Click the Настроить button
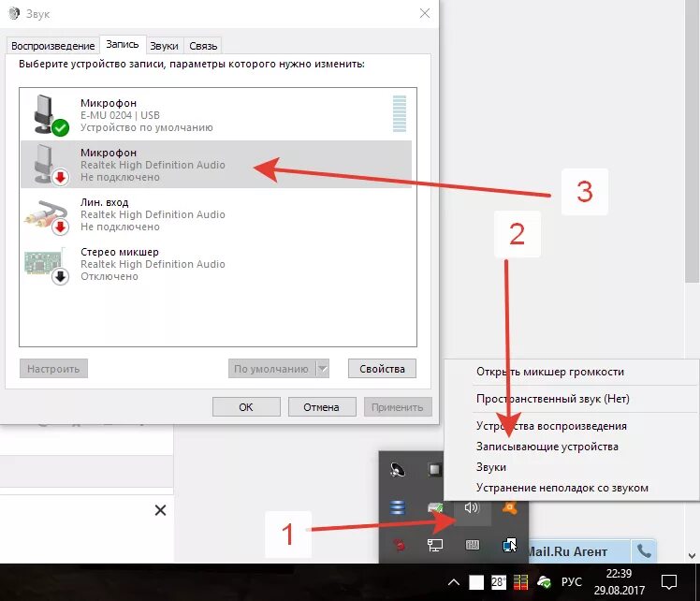The width and height of the screenshot is (700, 601). pos(53,368)
